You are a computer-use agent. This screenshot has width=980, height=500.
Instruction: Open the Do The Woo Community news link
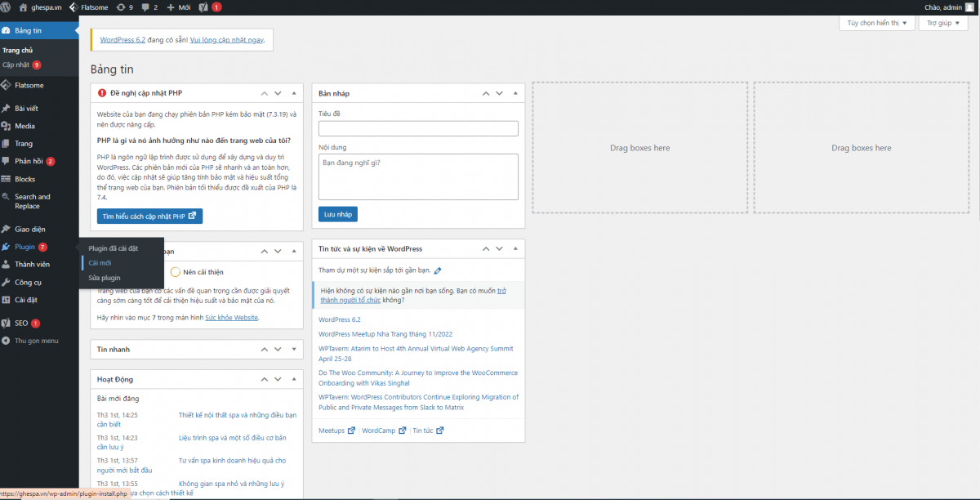click(x=418, y=377)
